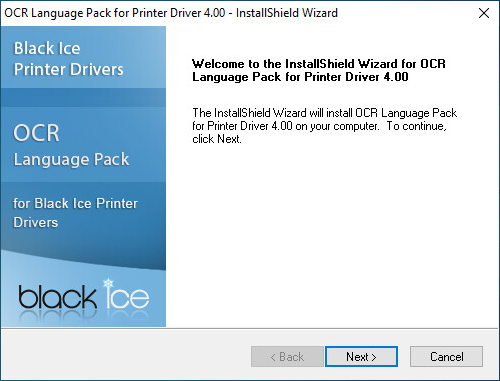Click the bold Welcome heading text
Image resolution: width=500 pixels, height=381 pixels.
click(x=319, y=70)
